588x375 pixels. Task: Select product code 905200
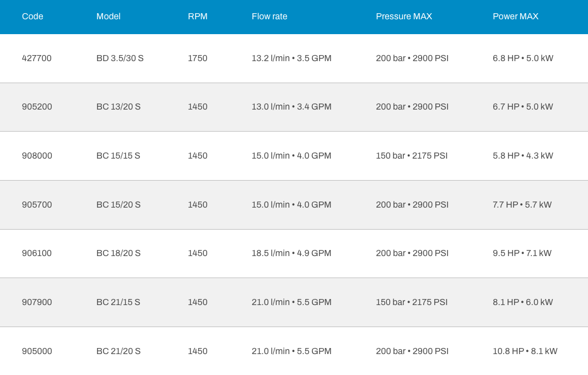[37, 107]
